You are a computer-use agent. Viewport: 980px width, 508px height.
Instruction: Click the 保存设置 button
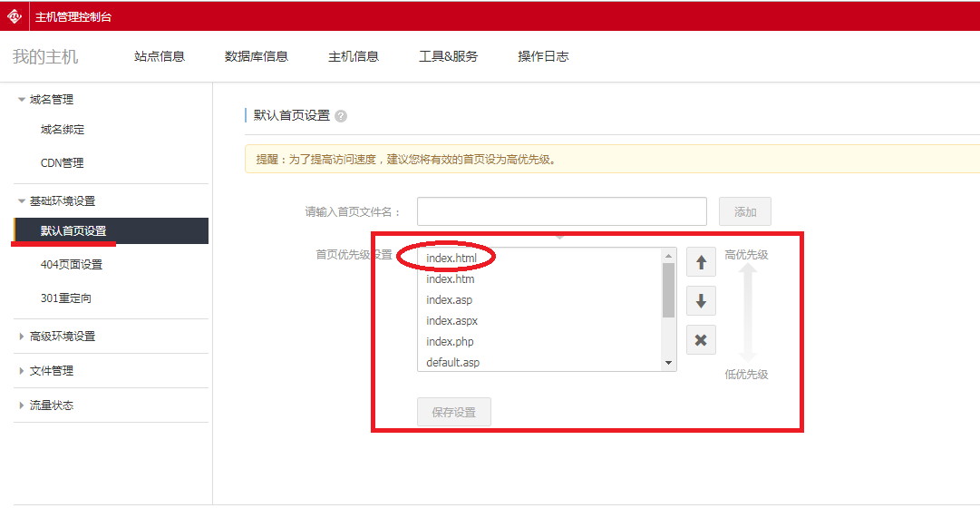click(x=454, y=412)
